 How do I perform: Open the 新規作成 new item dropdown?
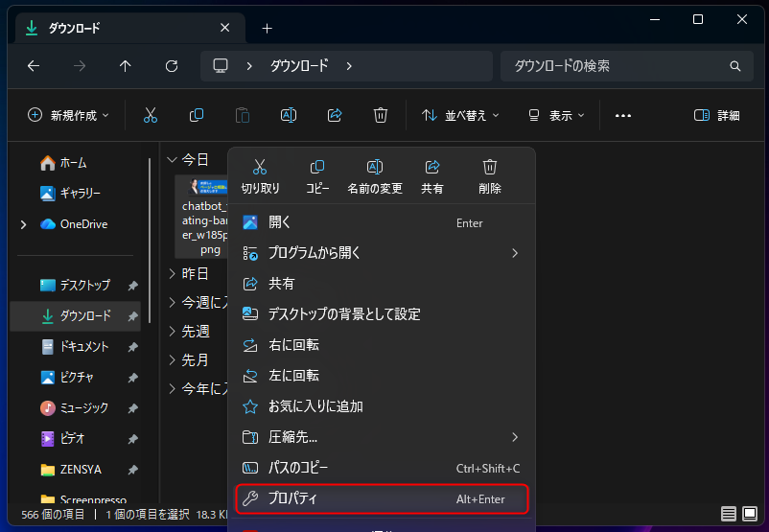click(68, 115)
